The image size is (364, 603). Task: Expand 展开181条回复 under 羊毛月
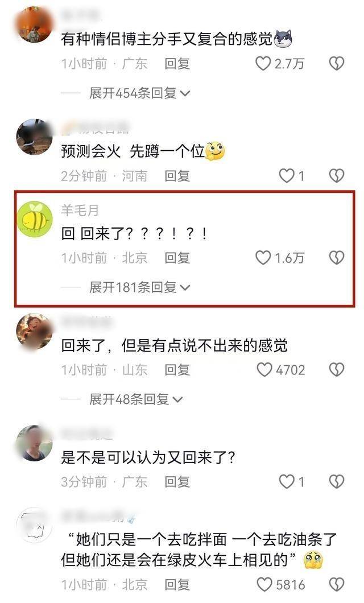[139, 287]
